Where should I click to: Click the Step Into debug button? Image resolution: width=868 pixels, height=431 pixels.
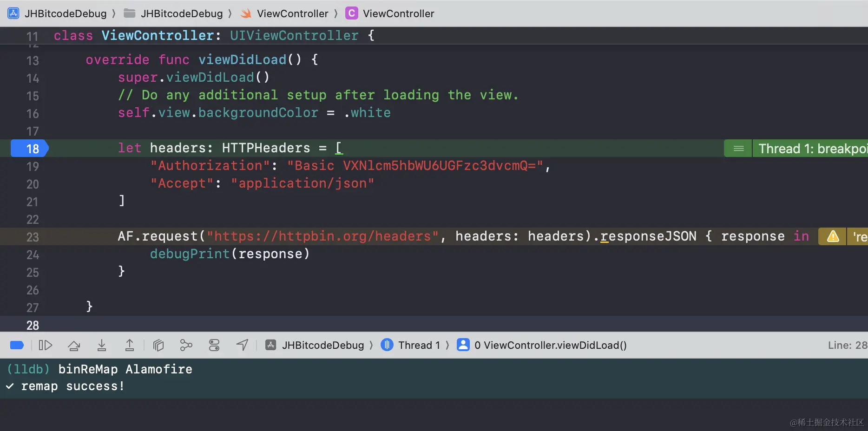pos(102,345)
